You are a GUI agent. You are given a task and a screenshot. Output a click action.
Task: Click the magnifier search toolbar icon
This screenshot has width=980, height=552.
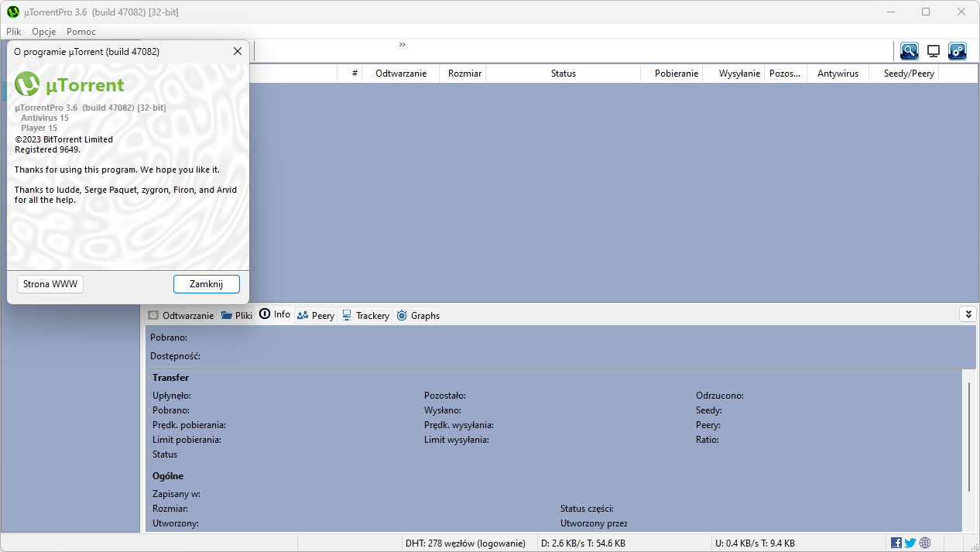910,51
